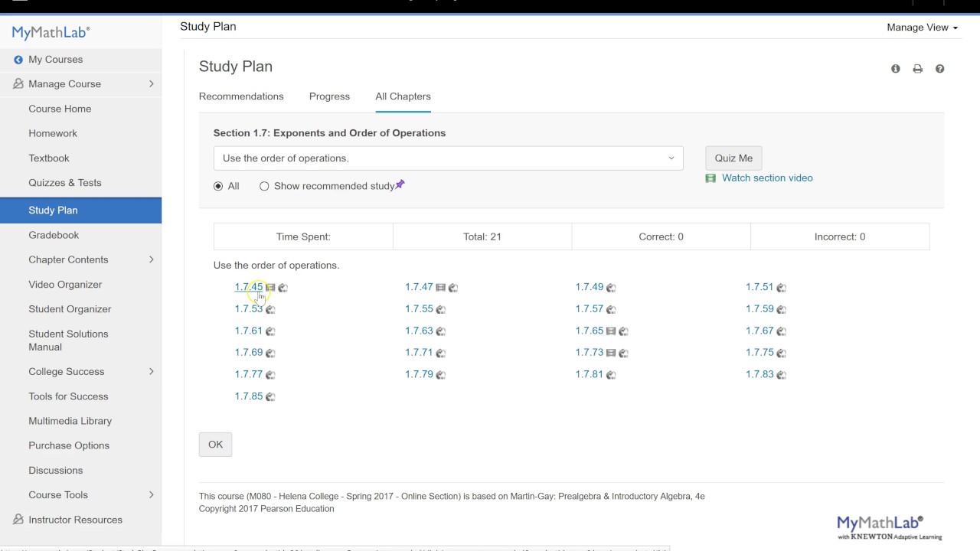This screenshot has width=980, height=551.
Task: Open the Watch section video link
Action: (x=766, y=178)
